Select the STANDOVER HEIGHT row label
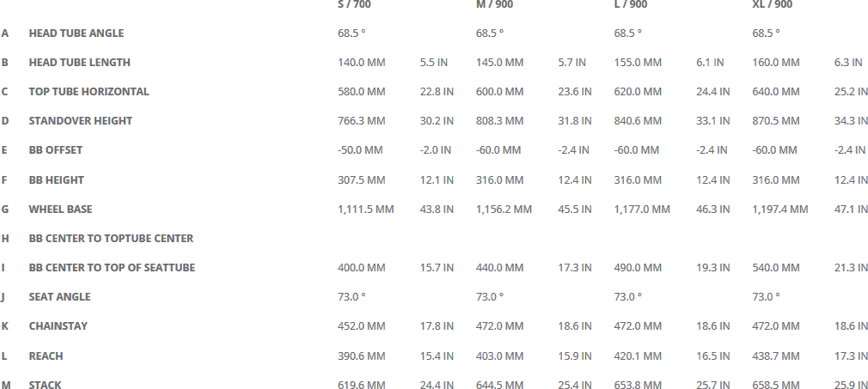Screen dimensions: 868x389 point(80,121)
